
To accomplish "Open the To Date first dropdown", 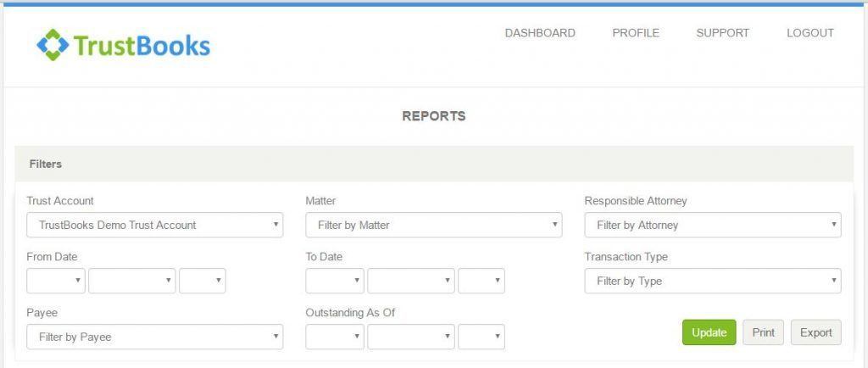I will (x=335, y=282).
